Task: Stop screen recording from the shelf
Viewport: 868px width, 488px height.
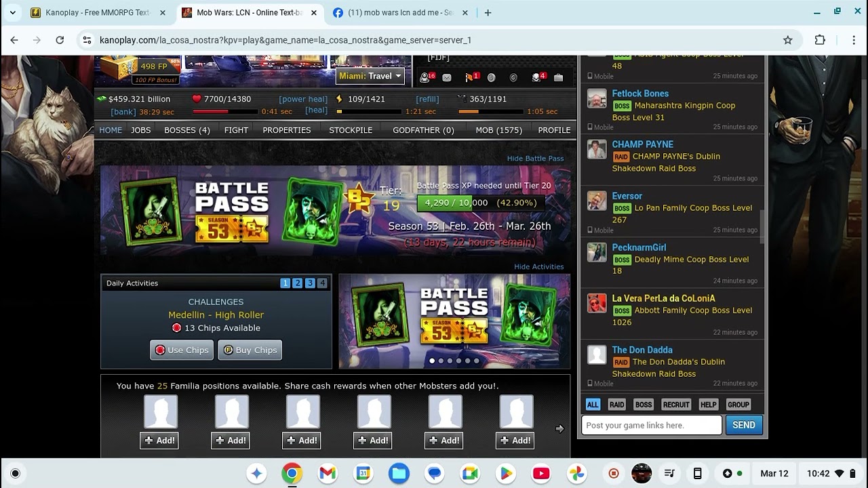Action: tap(614, 473)
